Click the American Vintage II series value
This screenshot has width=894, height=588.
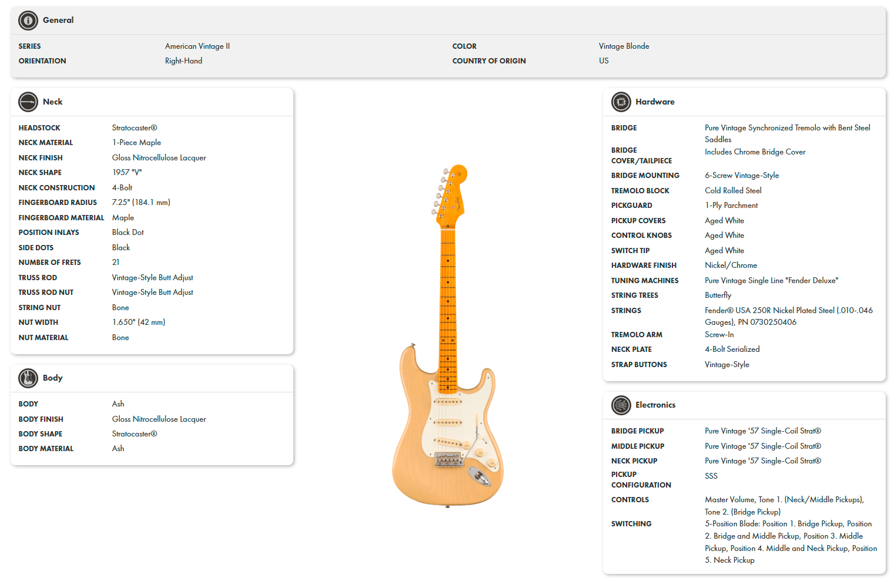[197, 46]
